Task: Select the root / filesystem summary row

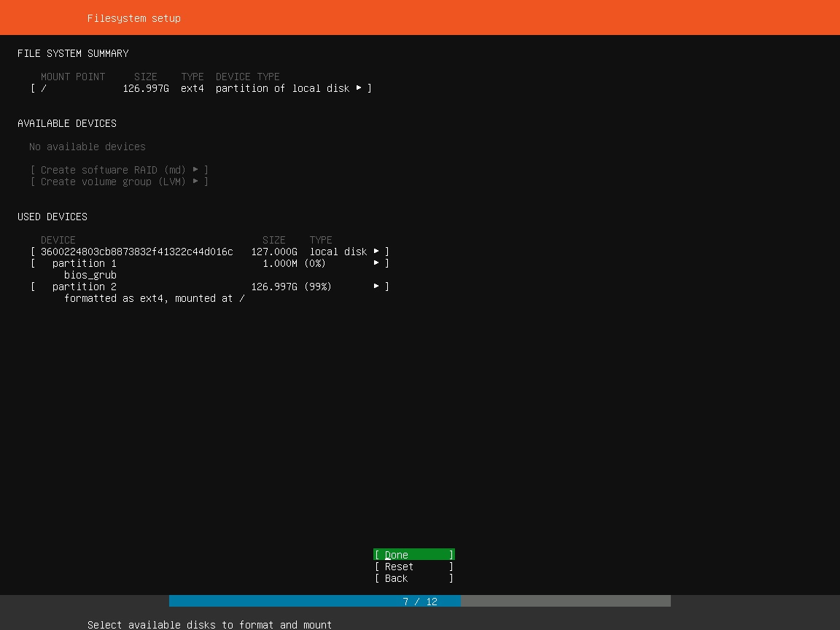Action: click(146, 88)
